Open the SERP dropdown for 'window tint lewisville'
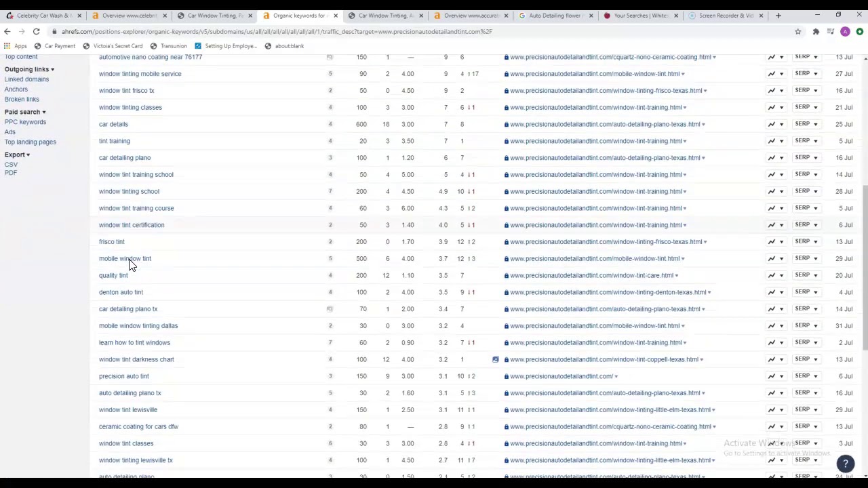Image resolution: width=868 pixels, height=488 pixels. click(806, 409)
